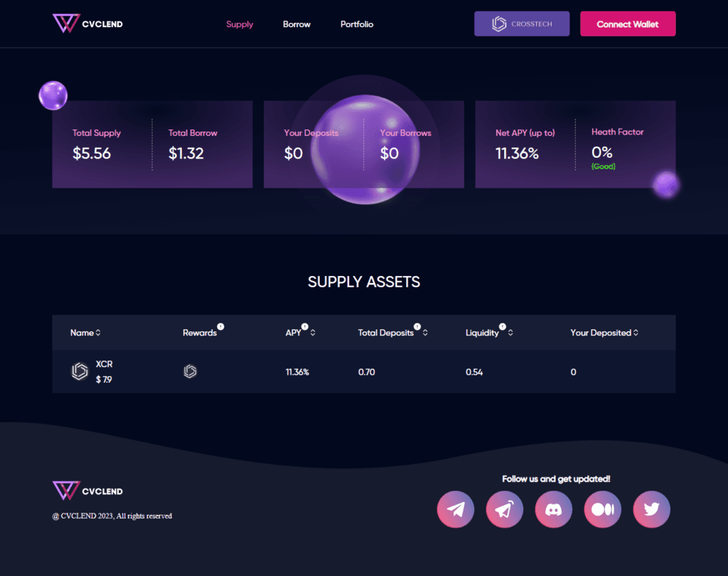Click the 0.70 total deposits value
The image size is (728, 576).
tap(366, 372)
